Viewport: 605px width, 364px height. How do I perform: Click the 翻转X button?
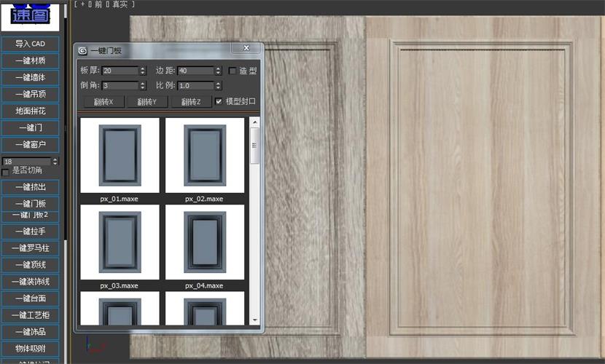coord(104,102)
